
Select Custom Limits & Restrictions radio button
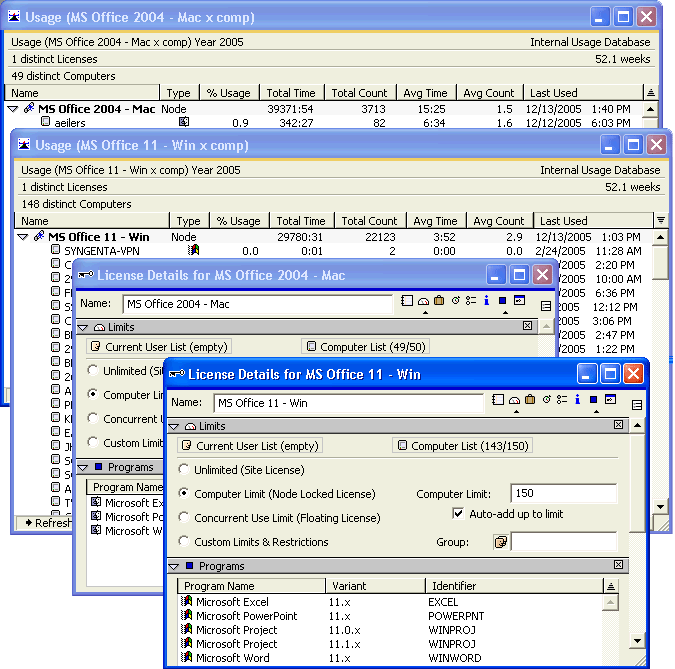184,541
